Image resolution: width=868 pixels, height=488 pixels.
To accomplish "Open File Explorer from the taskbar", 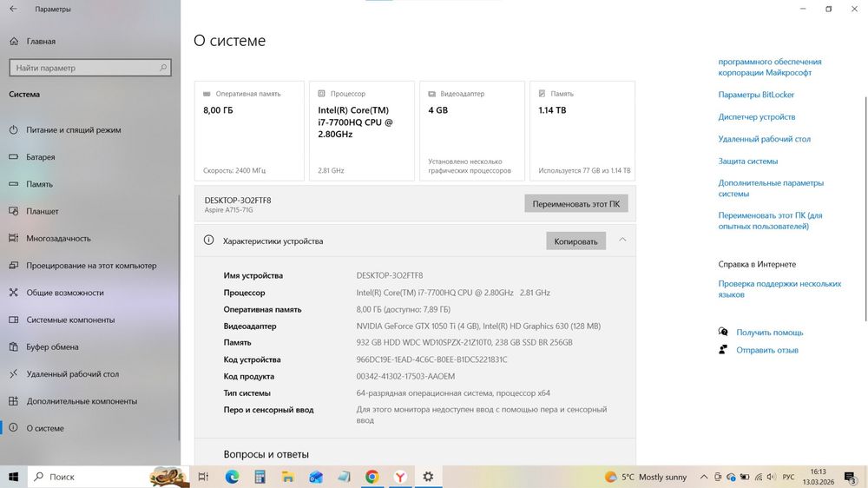I will pyautogui.click(x=287, y=477).
